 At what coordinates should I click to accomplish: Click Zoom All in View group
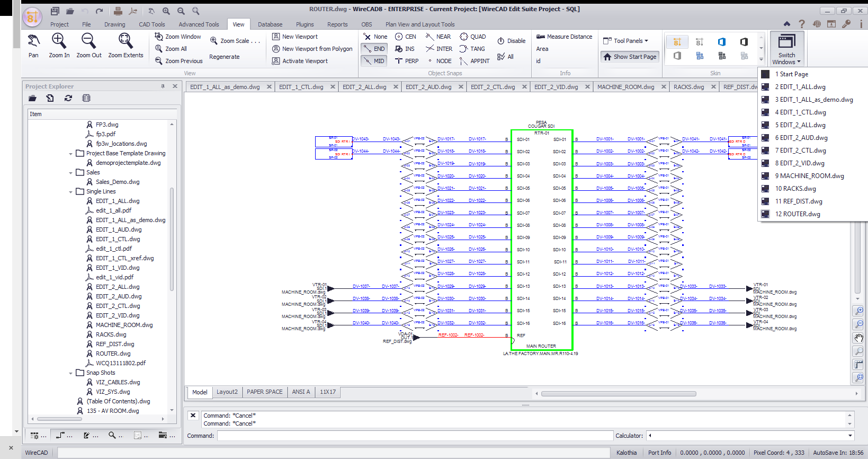[x=171, y=49]
